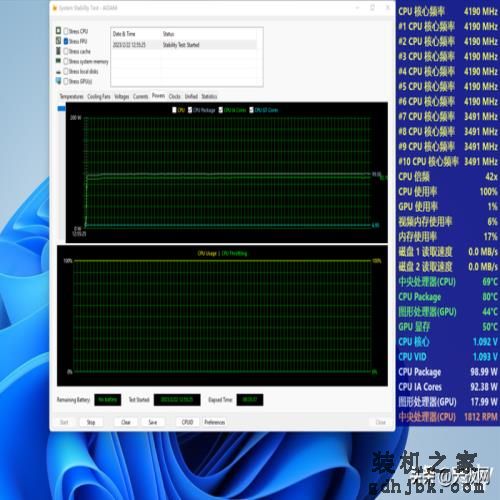Click the Save button
The image size is (500, 500).
pos(153,422)
